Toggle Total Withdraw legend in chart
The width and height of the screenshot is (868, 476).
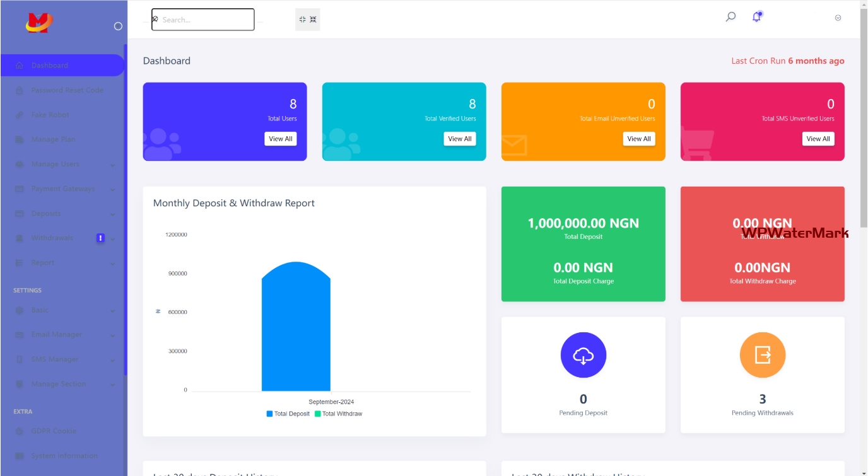tap(338, 414)
